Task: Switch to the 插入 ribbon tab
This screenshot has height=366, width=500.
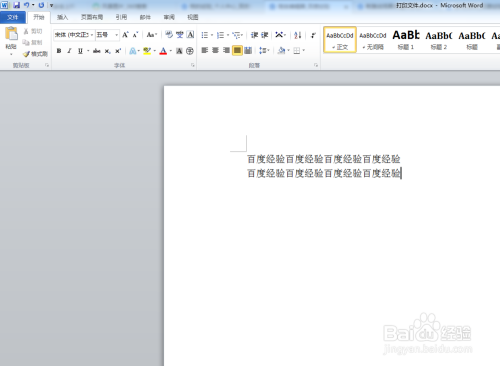Action: (62, 17)
